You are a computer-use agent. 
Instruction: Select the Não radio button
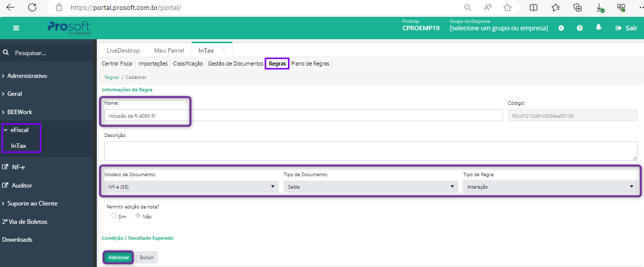pos(138,216)
